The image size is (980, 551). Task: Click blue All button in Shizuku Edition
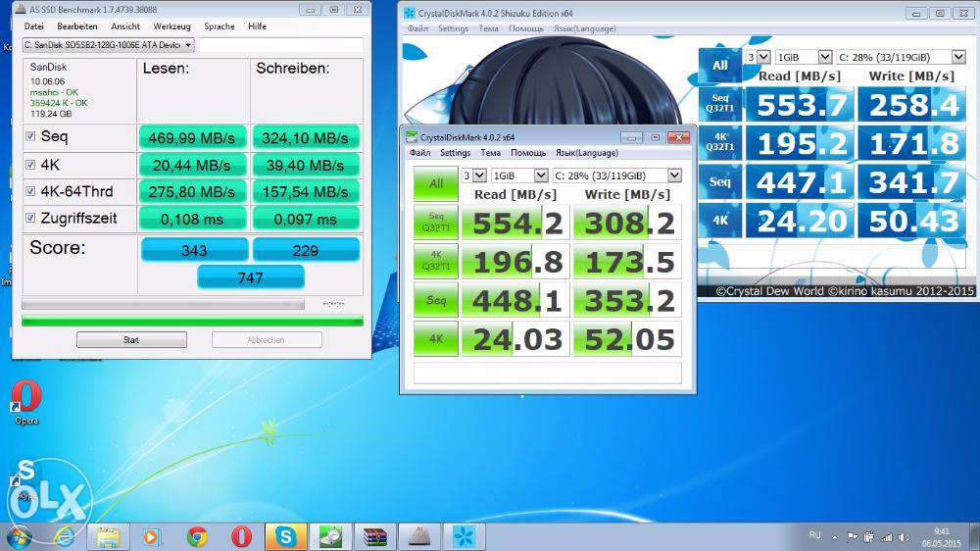point(720,65)
